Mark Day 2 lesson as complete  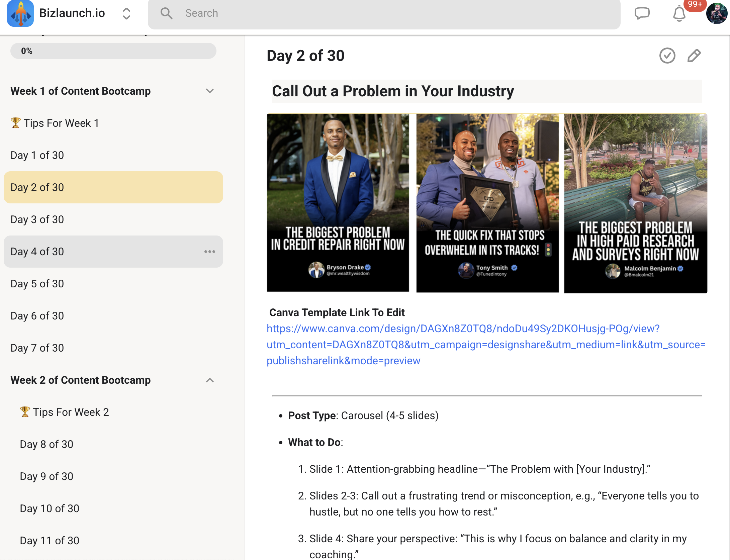pyautogui.click(x=667, y=56)
